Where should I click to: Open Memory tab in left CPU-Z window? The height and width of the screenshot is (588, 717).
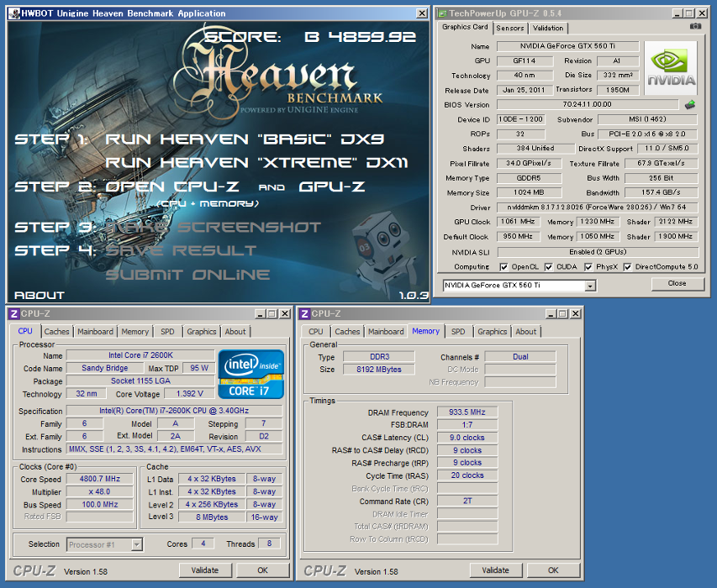coord(134,332)
